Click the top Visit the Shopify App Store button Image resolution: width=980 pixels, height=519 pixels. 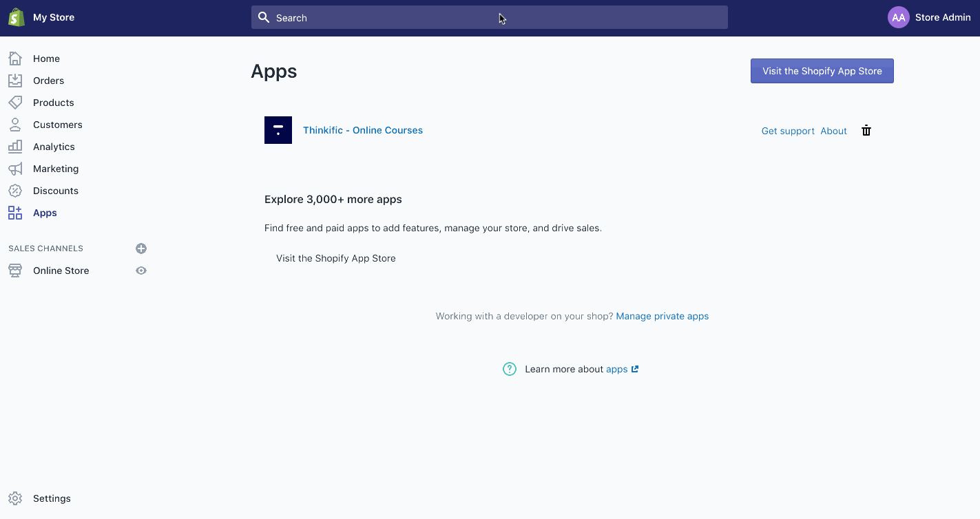(x=822, y=71)
